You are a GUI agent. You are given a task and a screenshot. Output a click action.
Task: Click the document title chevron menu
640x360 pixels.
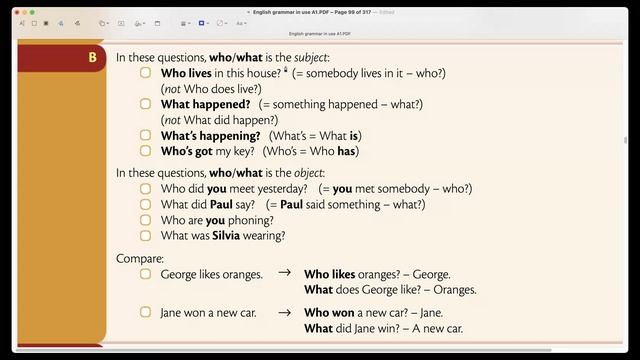click(249, 12)
